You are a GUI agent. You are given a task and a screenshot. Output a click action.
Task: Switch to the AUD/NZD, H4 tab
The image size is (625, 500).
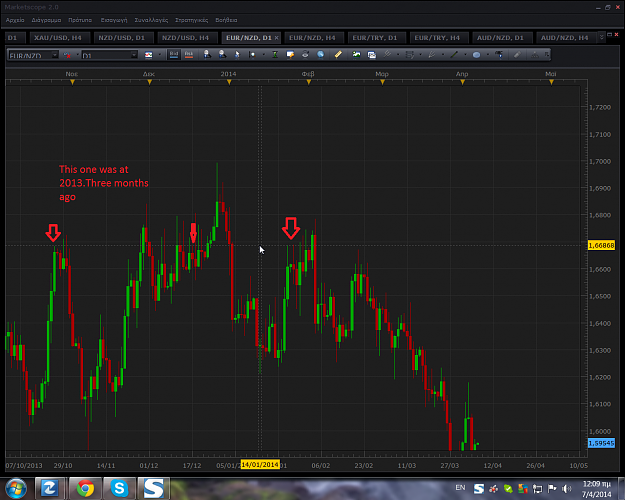pyautogui.click(x=564, y=37)
